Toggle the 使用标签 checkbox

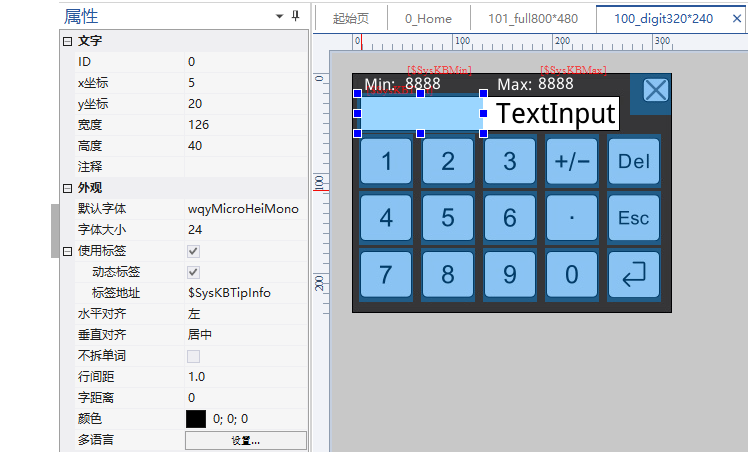coord(194,251)
